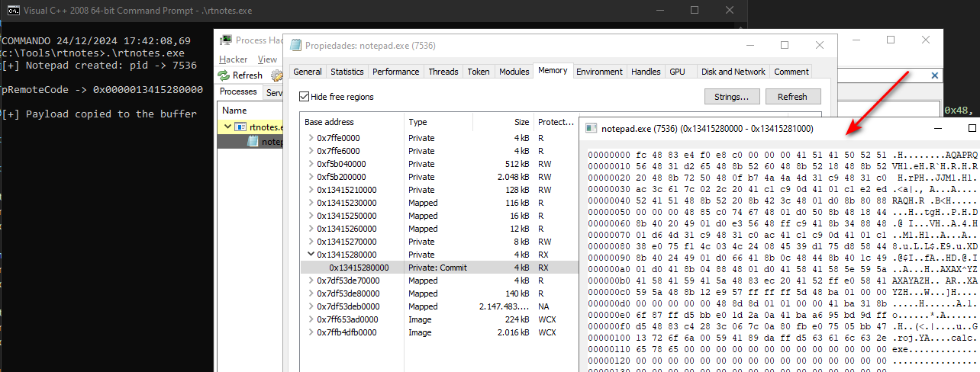Expand the 0x13415210000 memory region
980x372 pixels.
[x=311, y=190]
